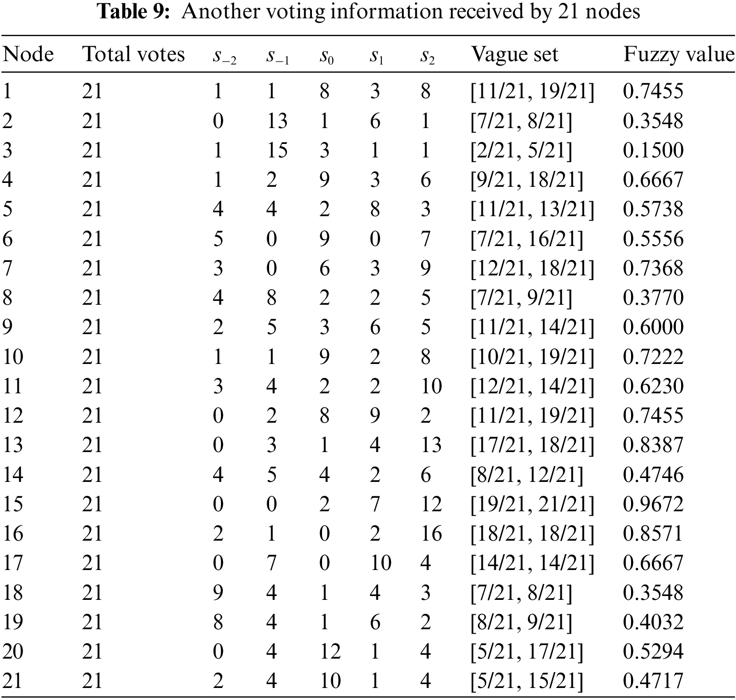Select the 'Total votes' column header

[133, 54]
